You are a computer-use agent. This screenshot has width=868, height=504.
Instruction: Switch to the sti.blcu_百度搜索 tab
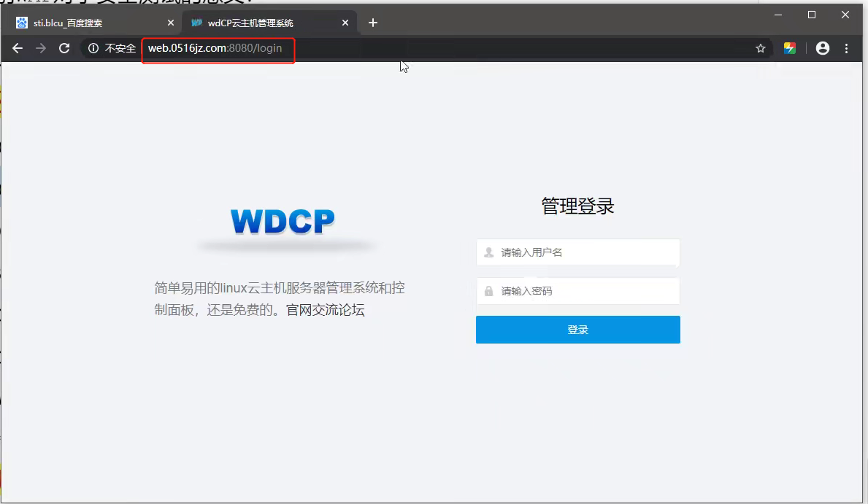91,23
